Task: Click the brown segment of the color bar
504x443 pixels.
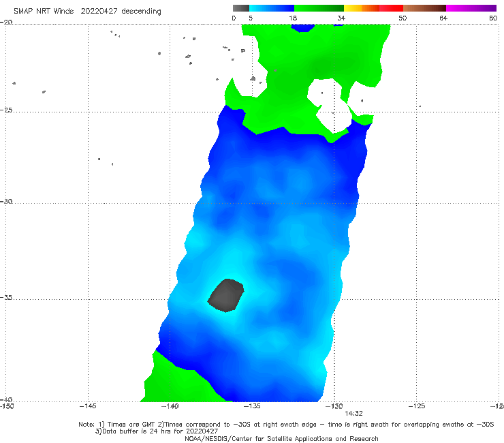Action: 424,8
